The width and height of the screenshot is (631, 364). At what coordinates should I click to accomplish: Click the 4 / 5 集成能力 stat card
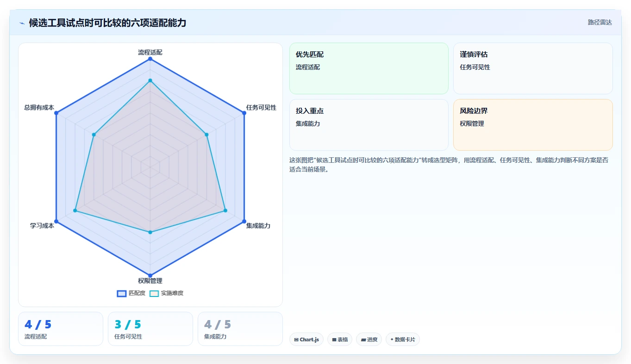[240, 329]
